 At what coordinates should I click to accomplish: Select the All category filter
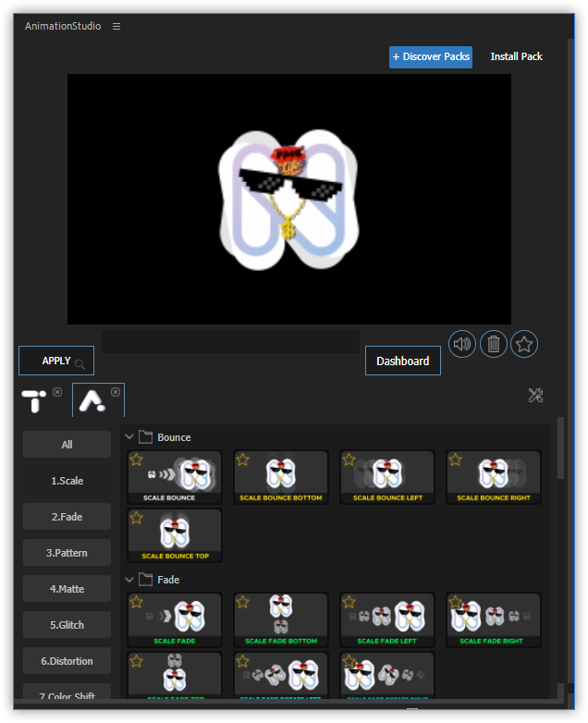click(67, 445)
